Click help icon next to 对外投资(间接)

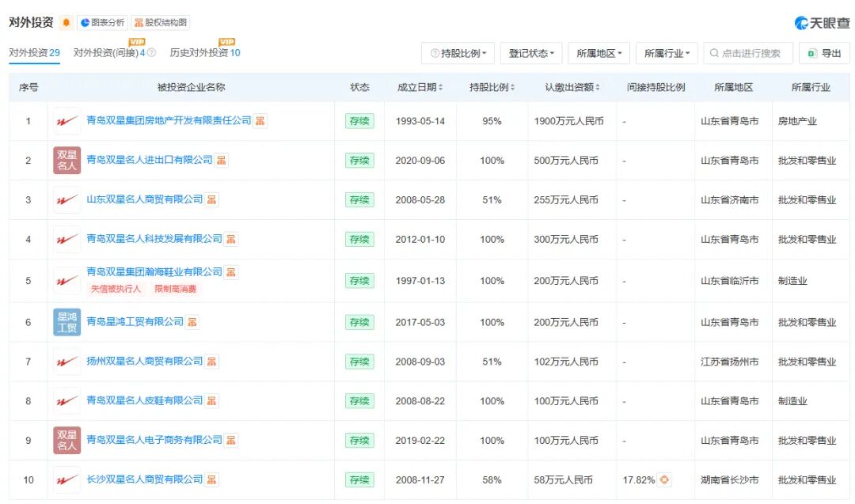[x=151, y=53]
